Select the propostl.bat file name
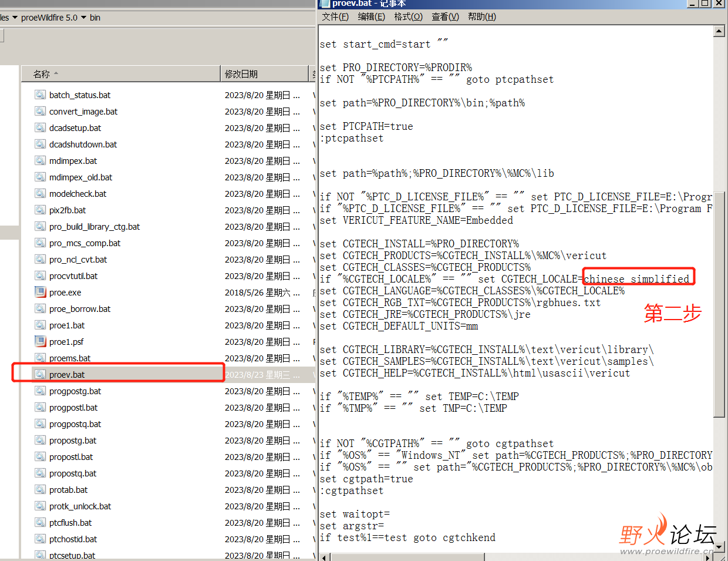728x561 pixels. (x=71, y=457)
